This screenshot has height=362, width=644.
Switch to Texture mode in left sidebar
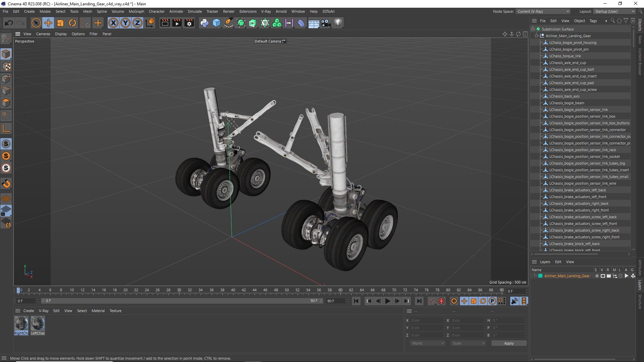click(x=6, y=66)
